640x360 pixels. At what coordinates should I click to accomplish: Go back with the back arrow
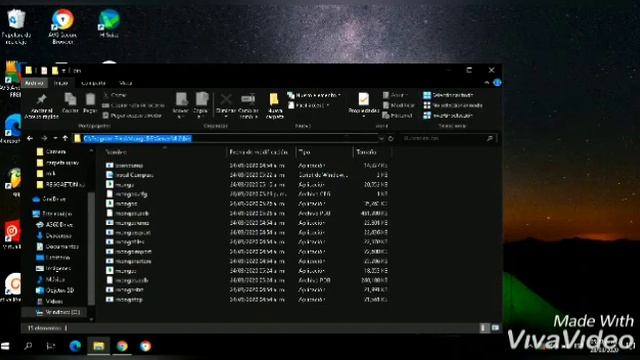pyautogui.click(x=30, y=138)
